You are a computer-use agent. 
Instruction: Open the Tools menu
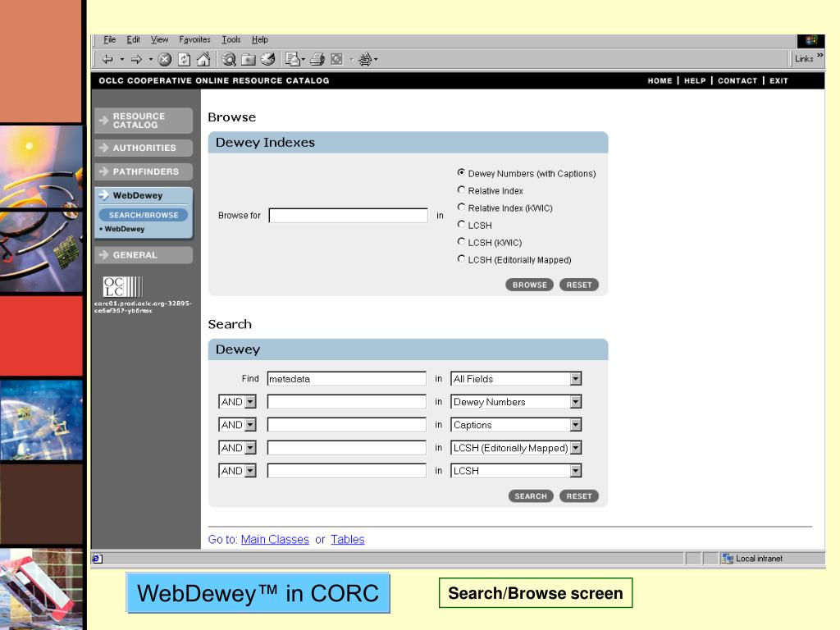tap(231, 39)
